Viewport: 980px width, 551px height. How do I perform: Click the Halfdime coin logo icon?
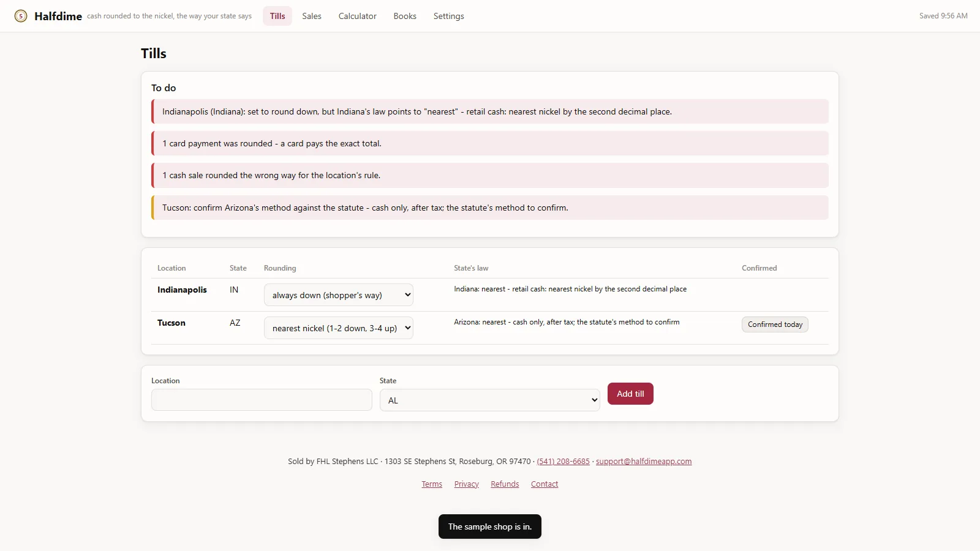tap(21, 16)
